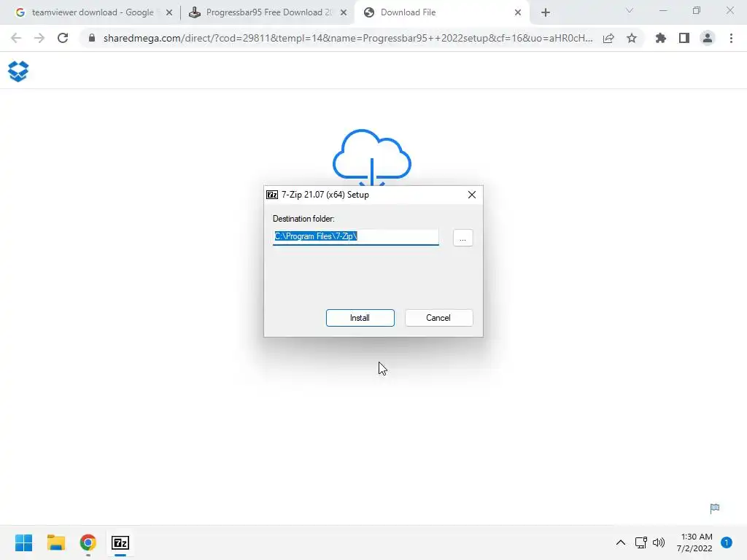The width and height of the screenshot is (747, 560).
Task: Click the cloud download icon
Action: click(371, 157)
